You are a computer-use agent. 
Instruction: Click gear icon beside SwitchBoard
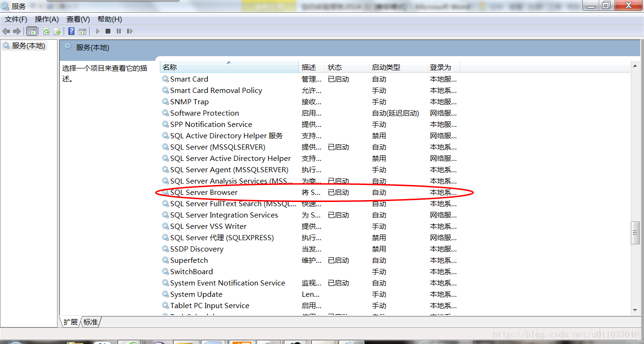[x=165, y=272]
